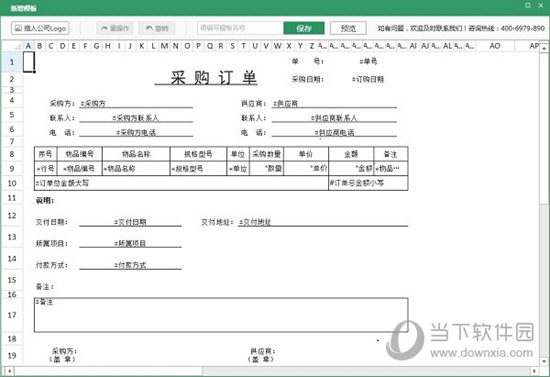
Task: Select the #采购方电话 cell
Action: pos(136,132)
